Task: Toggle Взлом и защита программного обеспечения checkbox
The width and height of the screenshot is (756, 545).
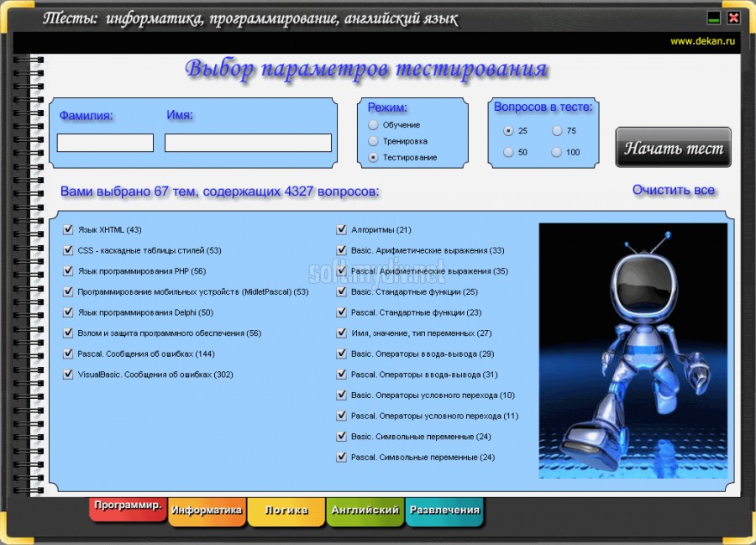Action: 68,333
